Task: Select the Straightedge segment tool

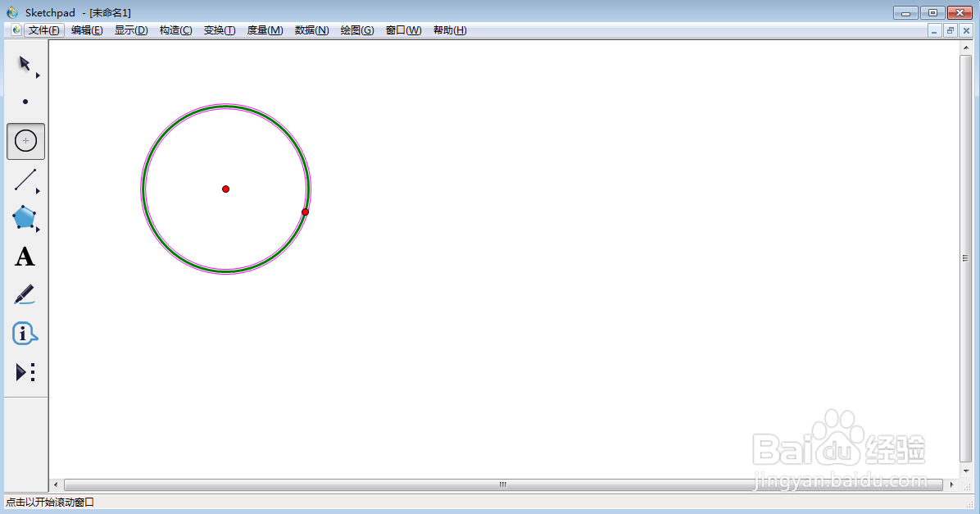Action: click(x=25, y=180)
